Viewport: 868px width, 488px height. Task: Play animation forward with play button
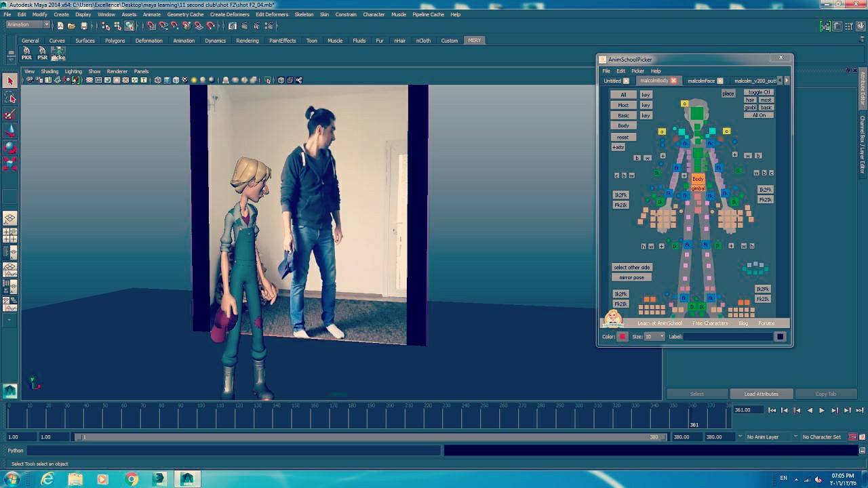[x=822, y=410]
